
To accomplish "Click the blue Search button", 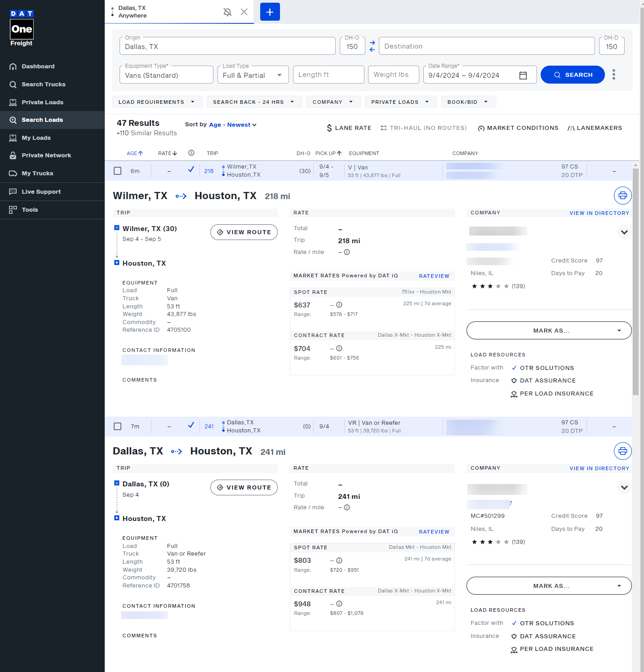I will tap(573, 75).
